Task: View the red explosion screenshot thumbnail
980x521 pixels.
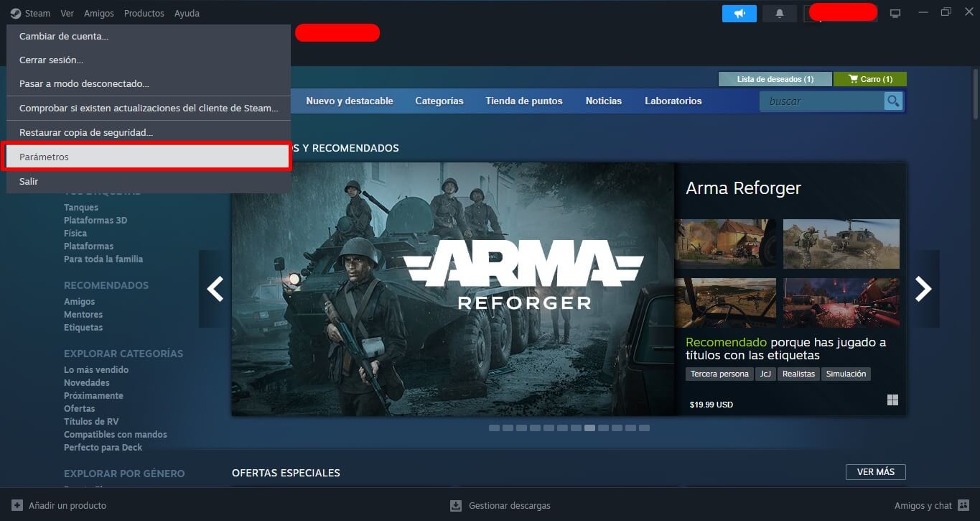Action: pos(841,303)
